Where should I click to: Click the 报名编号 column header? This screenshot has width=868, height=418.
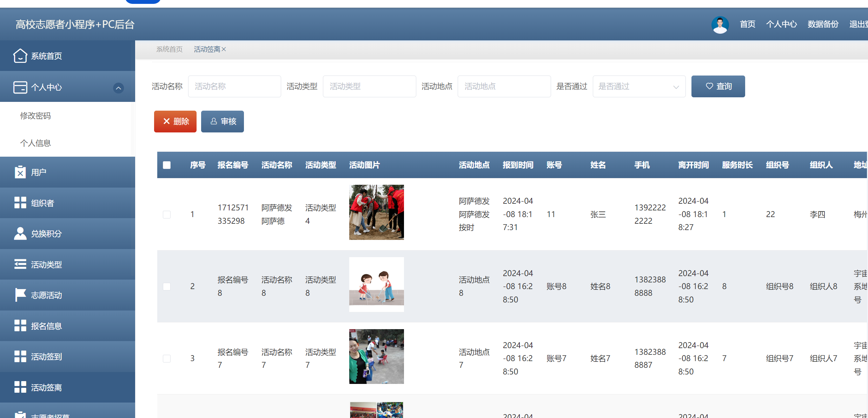(x=233, y=165)
